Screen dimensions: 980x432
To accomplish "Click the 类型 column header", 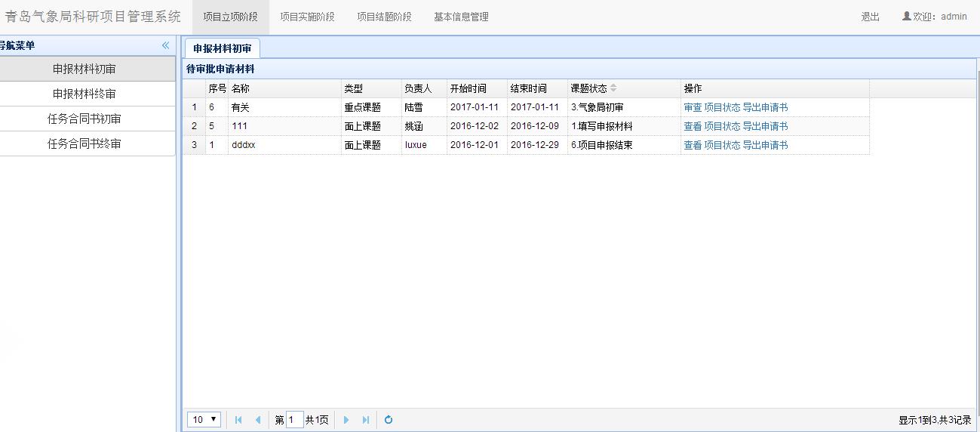I will coord(371,88).
